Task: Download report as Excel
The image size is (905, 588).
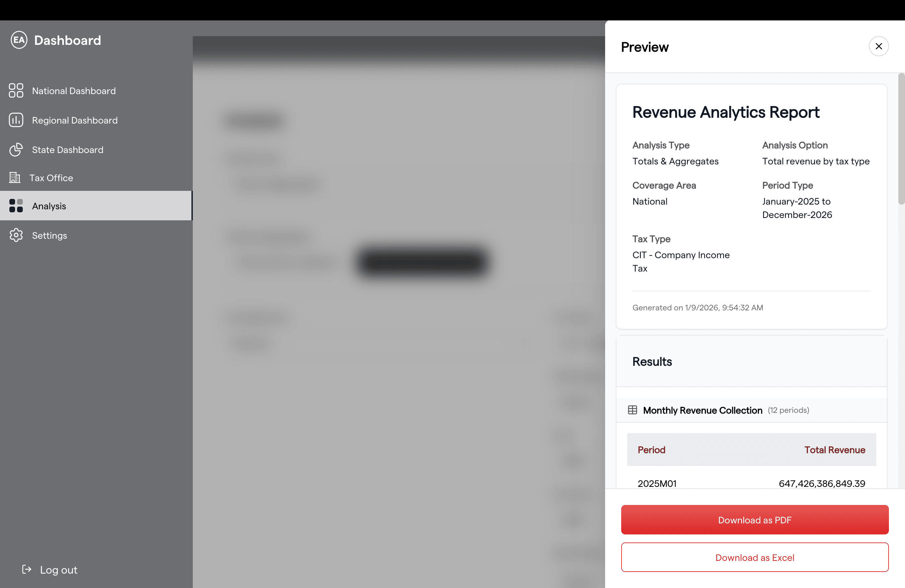Action: pyautogui.click(x=754, y=557)
